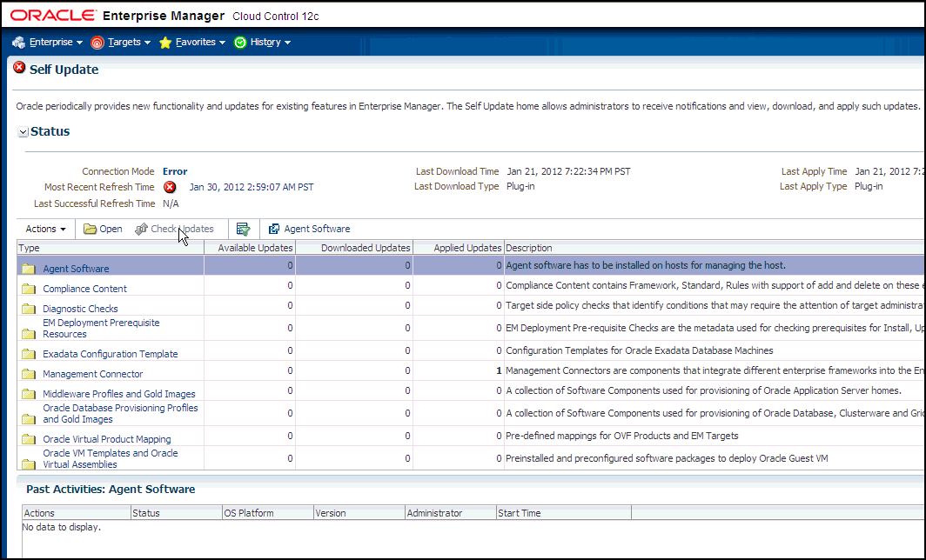
Task: Click the Middleware Profiles folder icon
Action: 29,394
